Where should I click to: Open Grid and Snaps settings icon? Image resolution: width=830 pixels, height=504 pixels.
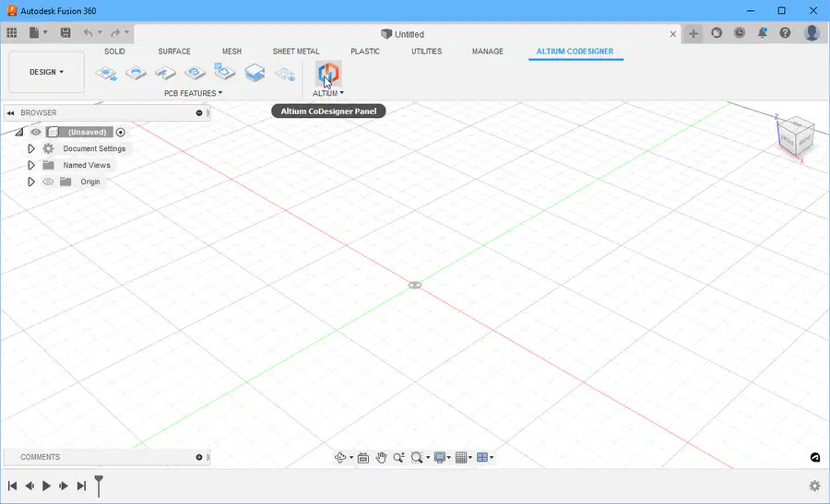(x=461, y=457)
